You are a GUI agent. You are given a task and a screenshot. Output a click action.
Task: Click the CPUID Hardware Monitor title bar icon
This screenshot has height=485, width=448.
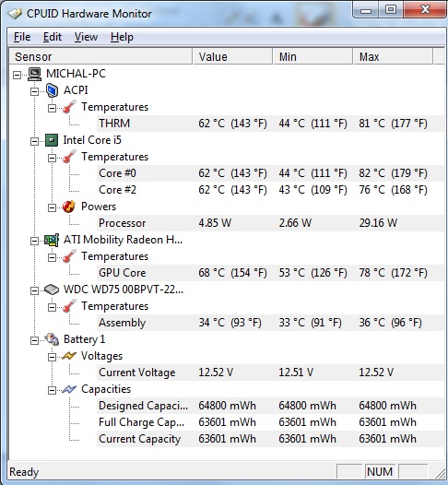click(15, 13)
